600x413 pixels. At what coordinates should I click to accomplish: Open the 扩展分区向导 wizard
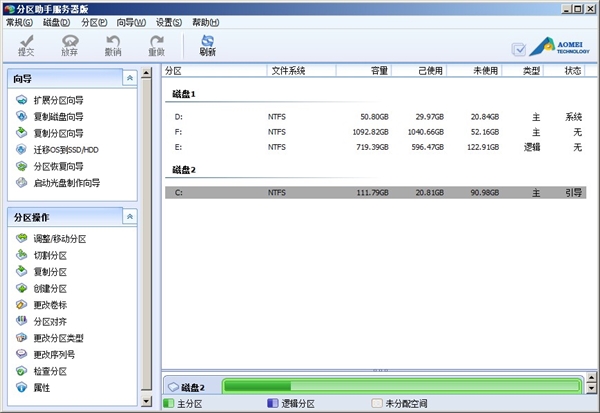(57, 101)
